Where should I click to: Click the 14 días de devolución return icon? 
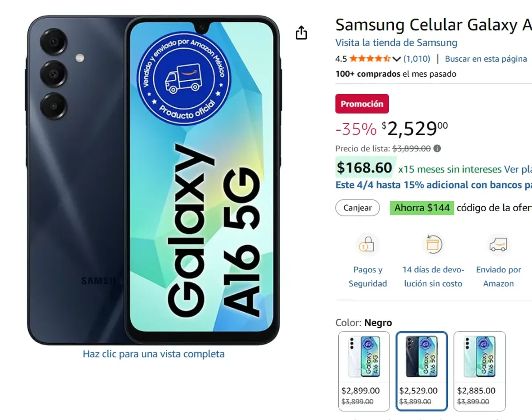tap(433, 244)
